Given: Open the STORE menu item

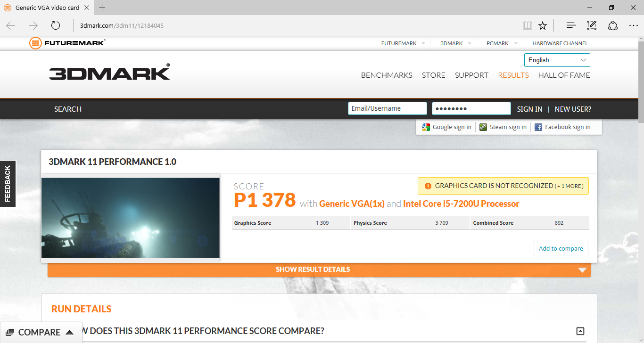Looking at the screenshot, I should tap(434, 75).
